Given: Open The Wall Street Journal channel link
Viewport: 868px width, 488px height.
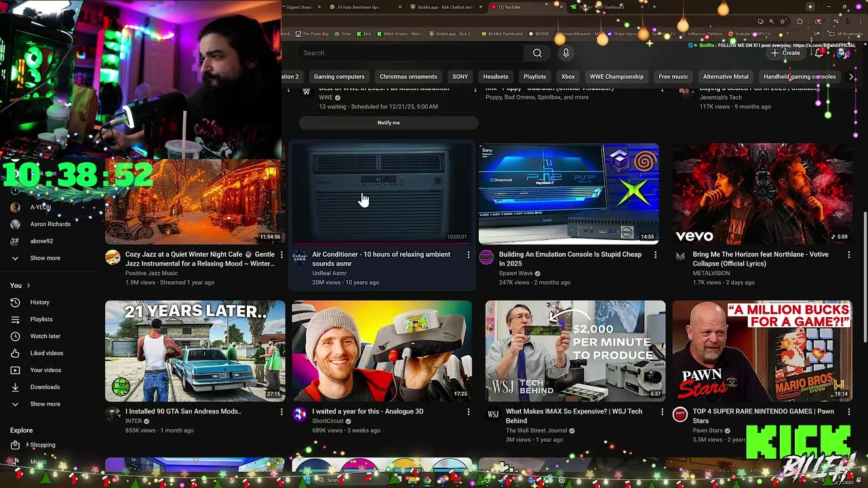Looking at the screenshot, I should [x=536, y=430].
